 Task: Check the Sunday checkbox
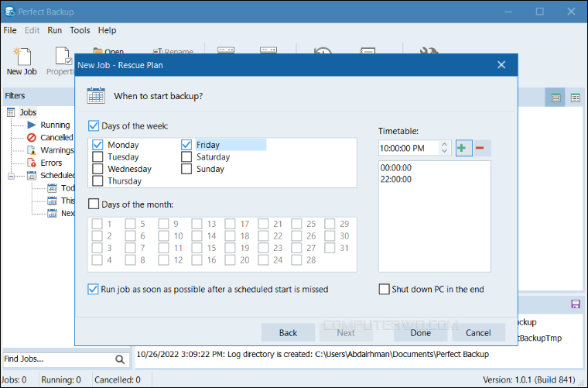186,169
